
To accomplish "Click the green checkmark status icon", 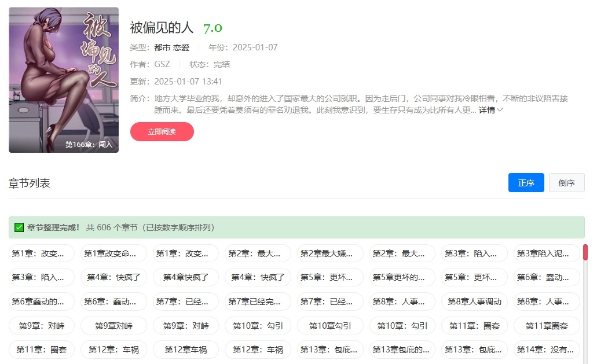I will 17,227.
